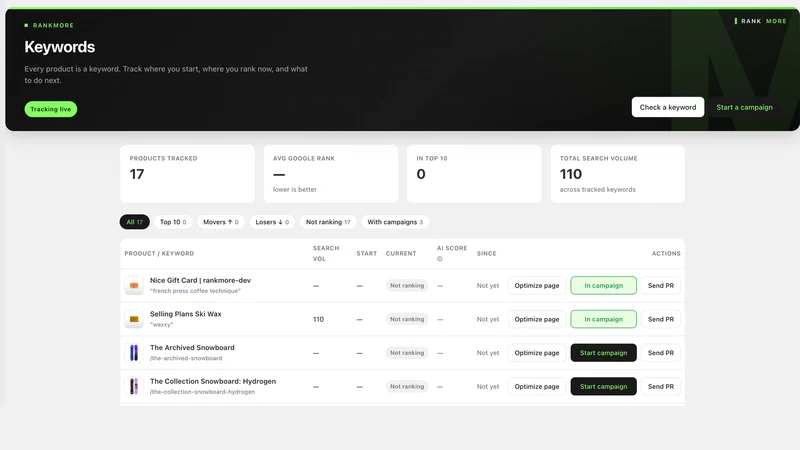Click the Search Vol column header
800x450 pixels.
326,253
